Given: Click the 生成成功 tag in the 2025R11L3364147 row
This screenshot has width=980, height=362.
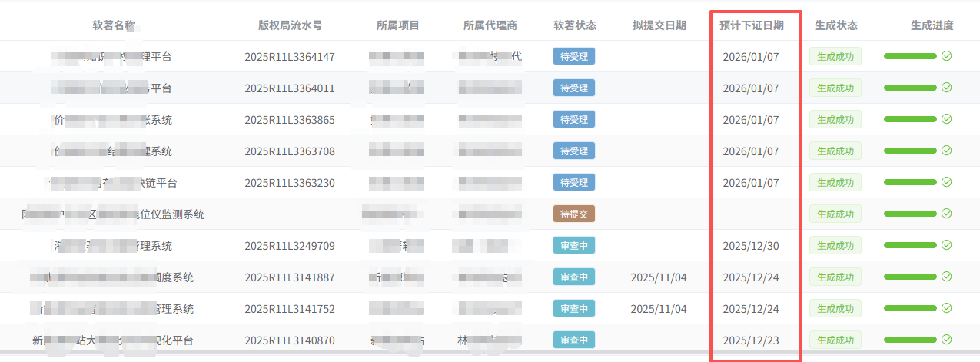Looking at the screenshot, I should (835, 56).
